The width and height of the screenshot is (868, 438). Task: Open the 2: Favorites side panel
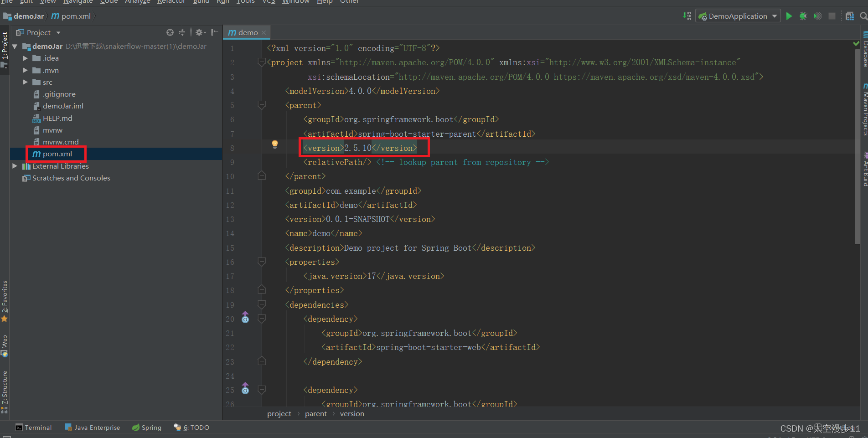tap(5, 302)
